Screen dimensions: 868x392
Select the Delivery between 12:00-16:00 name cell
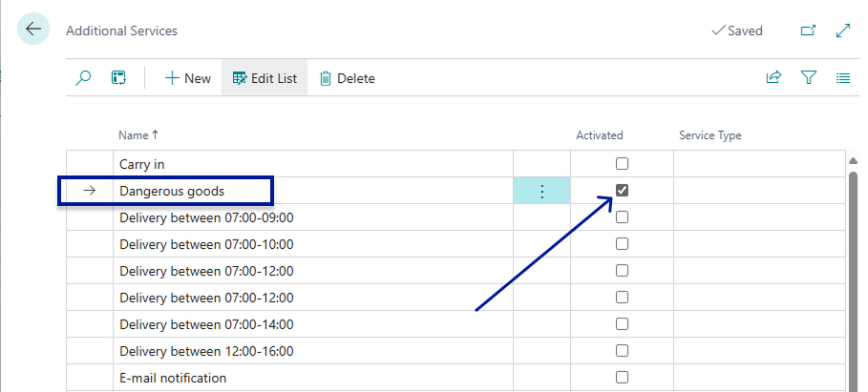pyautogui.click(x=206, y=350)
